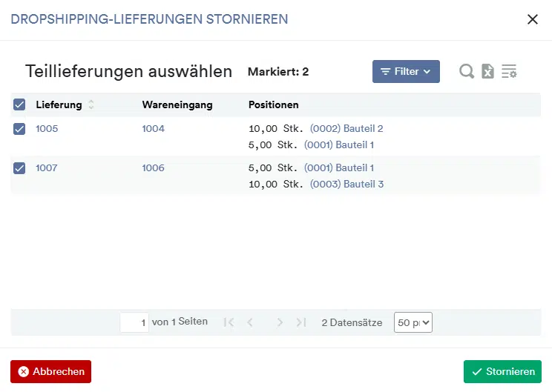Uncheck delivery 1005 row checkbox
Image resolution: width=552 pixels, height=392 pixels.
click(x=19, y=129)
